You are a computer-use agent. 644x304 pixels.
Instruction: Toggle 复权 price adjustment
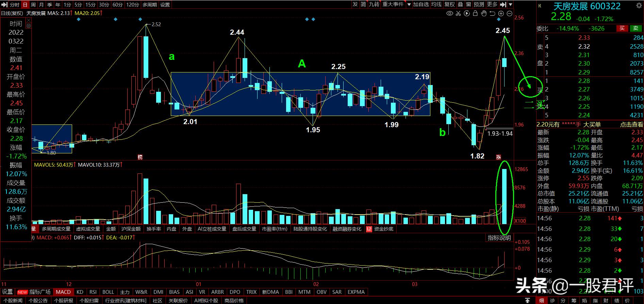click(449, 4)
